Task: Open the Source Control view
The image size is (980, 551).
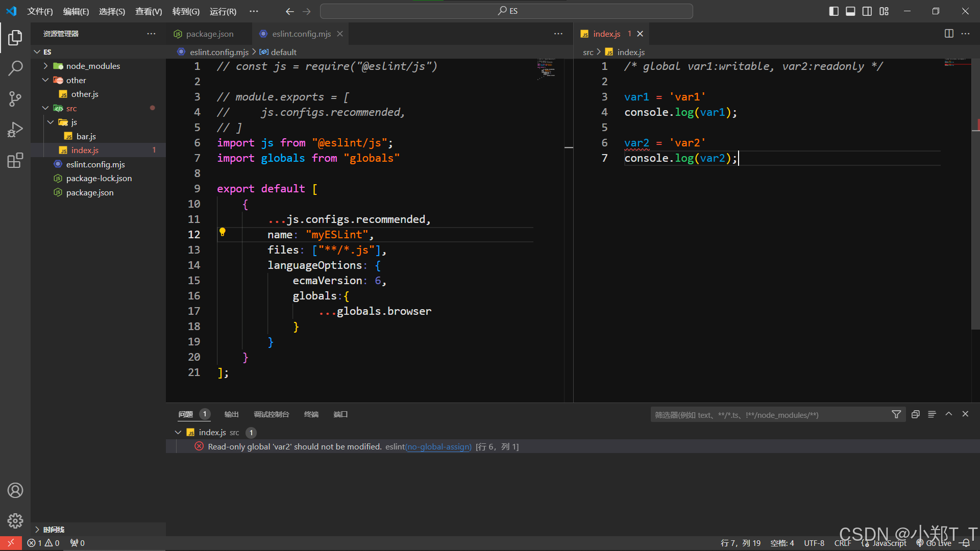Action: 15,98
